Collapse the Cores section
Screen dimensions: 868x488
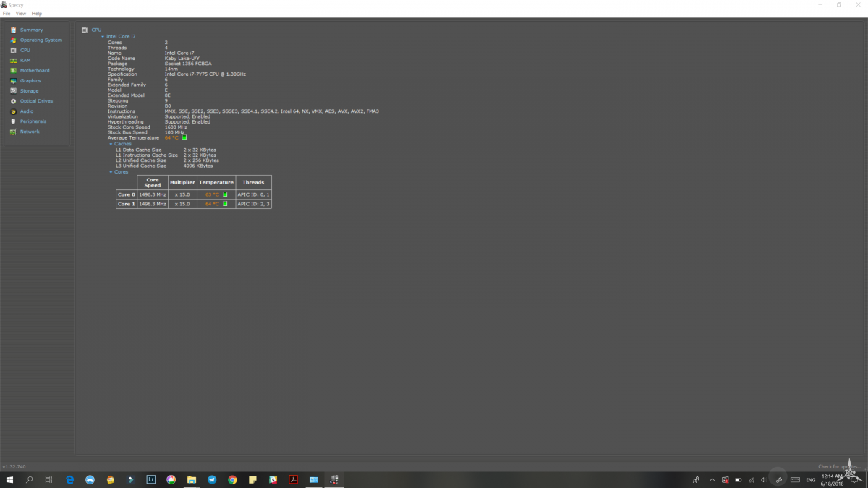[111, 172]
